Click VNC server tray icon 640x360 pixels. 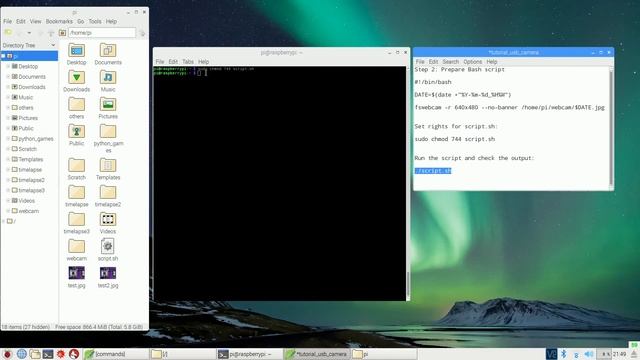(551, 354)
